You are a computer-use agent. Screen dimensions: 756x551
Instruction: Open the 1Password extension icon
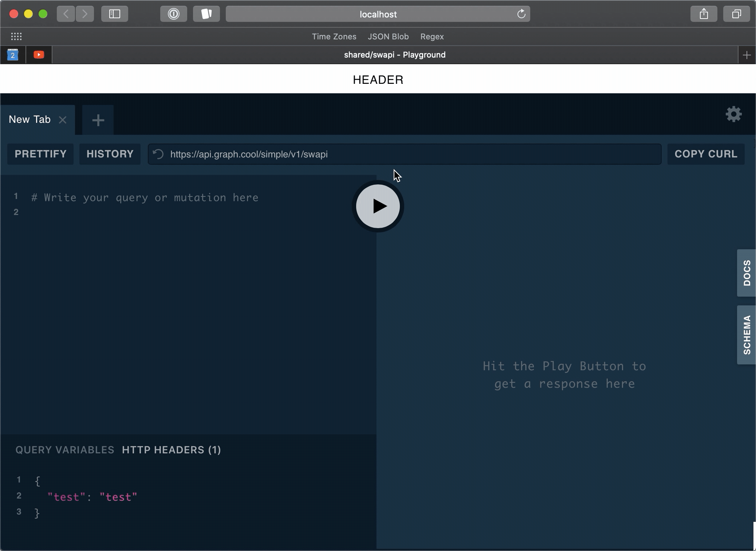(x=174, y=14)
